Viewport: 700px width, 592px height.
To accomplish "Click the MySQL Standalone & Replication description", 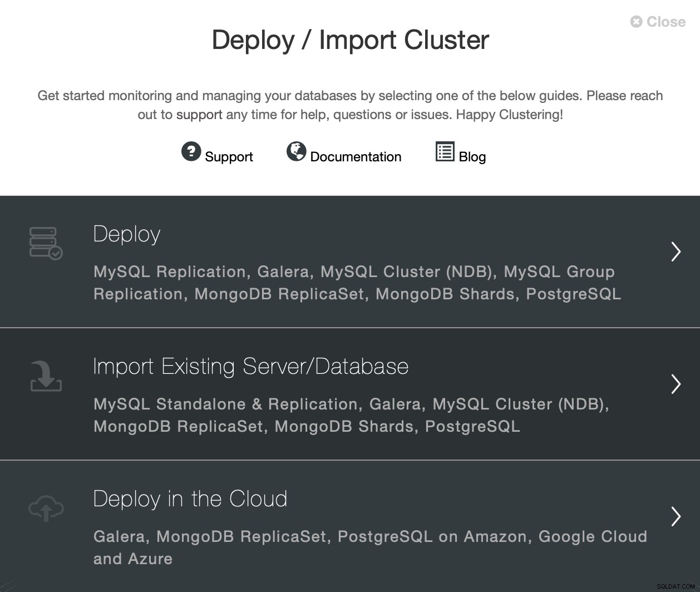I will [352, 415].
